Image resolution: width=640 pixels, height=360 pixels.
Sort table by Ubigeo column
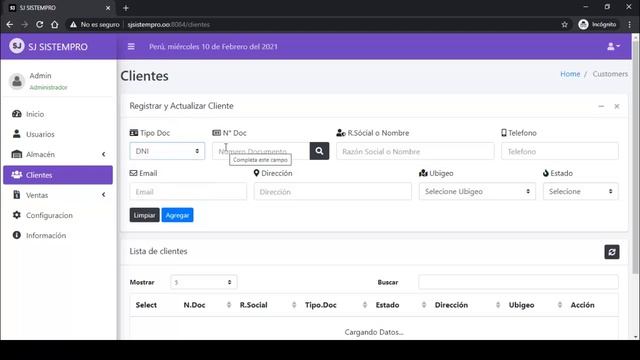(534, 305)
